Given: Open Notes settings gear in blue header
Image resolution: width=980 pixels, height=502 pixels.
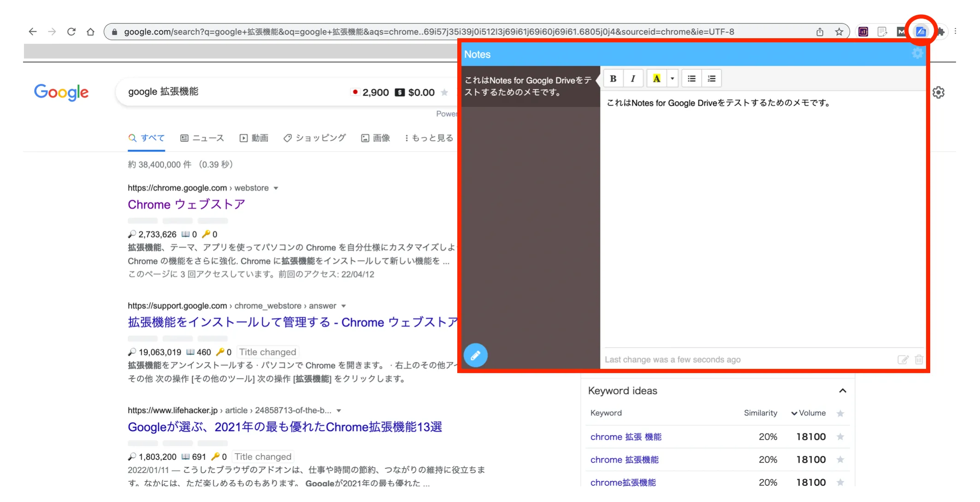Looking at the screenshot, I should (x=917, y=54).
